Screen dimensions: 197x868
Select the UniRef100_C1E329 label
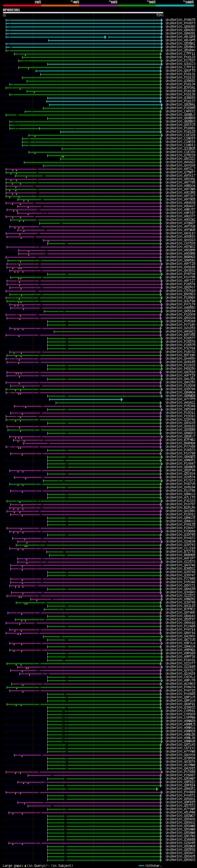(x=180, y=135)
